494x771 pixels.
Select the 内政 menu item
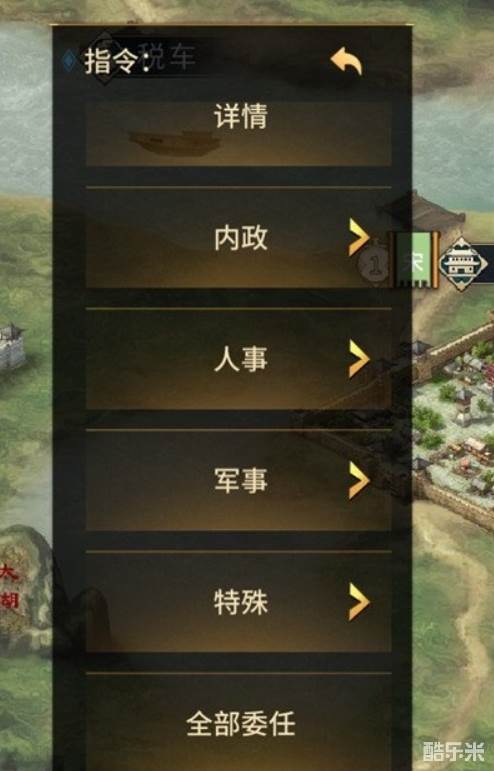click(x=239, y=238)
